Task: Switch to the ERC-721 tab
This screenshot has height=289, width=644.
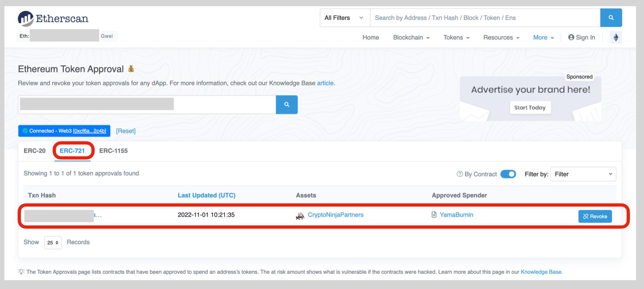Action: click(72, 151)
